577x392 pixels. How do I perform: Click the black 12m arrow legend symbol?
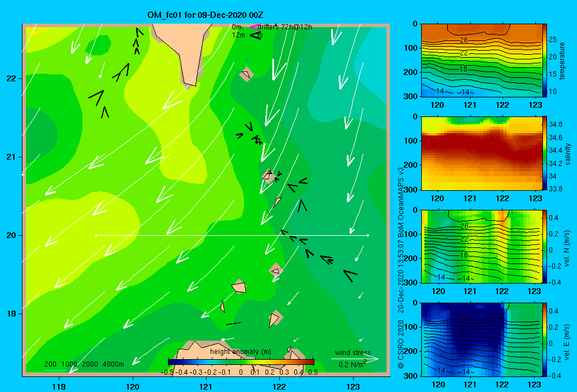coord(256,35)
